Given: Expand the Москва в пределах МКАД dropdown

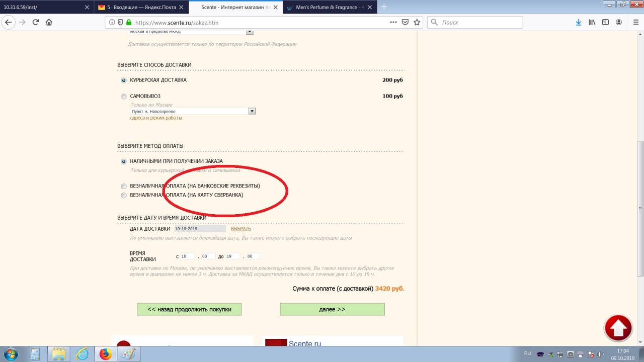Looking at the screenshot, I should pos(250,32).
